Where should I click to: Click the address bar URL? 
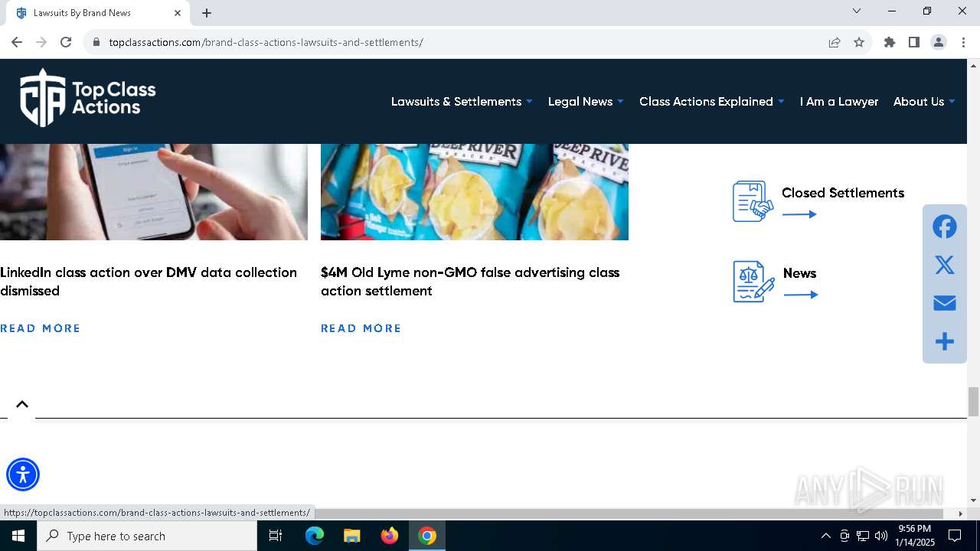[266, 42]
